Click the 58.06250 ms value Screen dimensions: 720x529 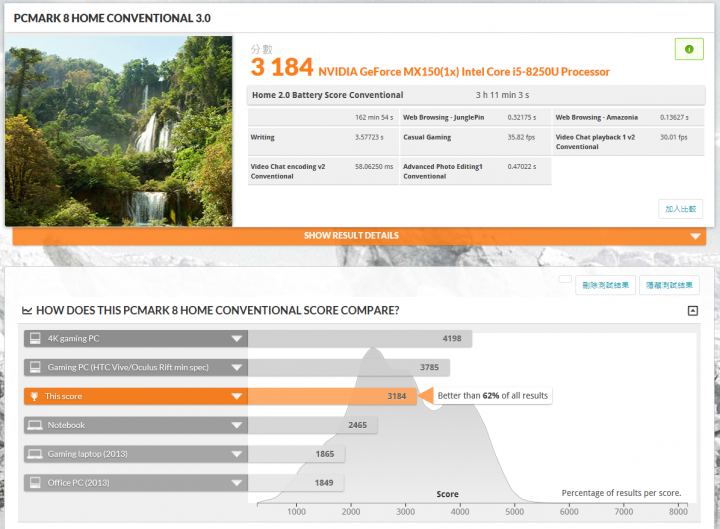(374, 167)
